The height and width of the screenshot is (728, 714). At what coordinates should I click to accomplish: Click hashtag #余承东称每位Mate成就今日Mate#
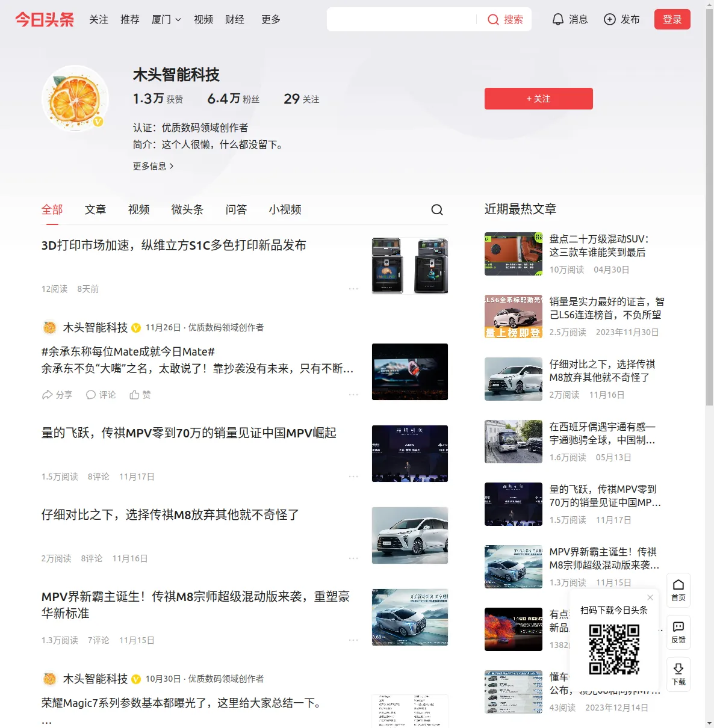pos(128,351)
